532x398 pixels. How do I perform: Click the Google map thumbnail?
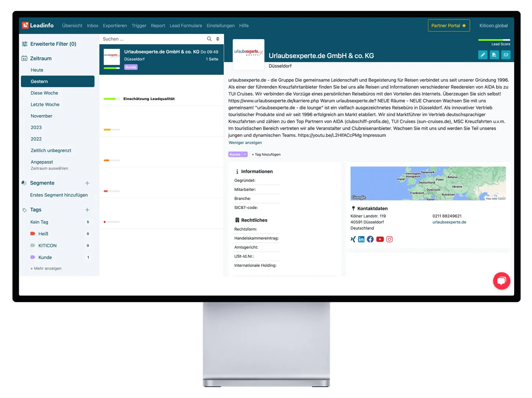point(428,183)
